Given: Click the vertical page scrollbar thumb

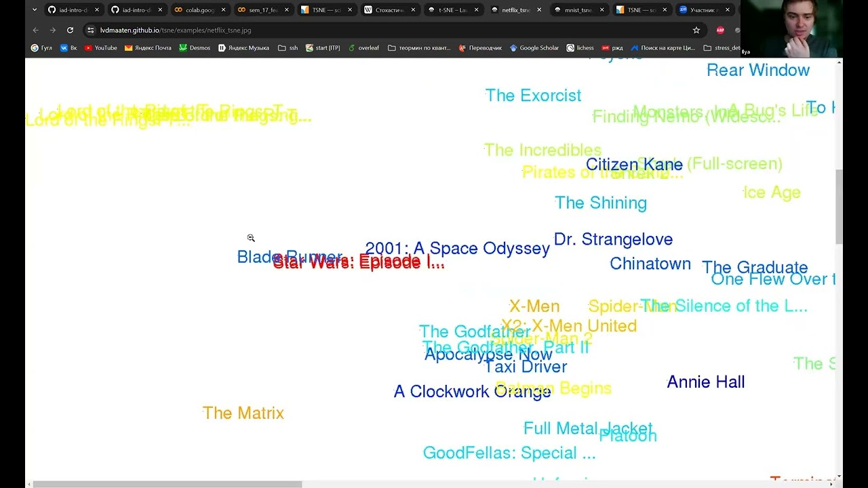Looking at the screenshot, I should (x=840, y=207).
